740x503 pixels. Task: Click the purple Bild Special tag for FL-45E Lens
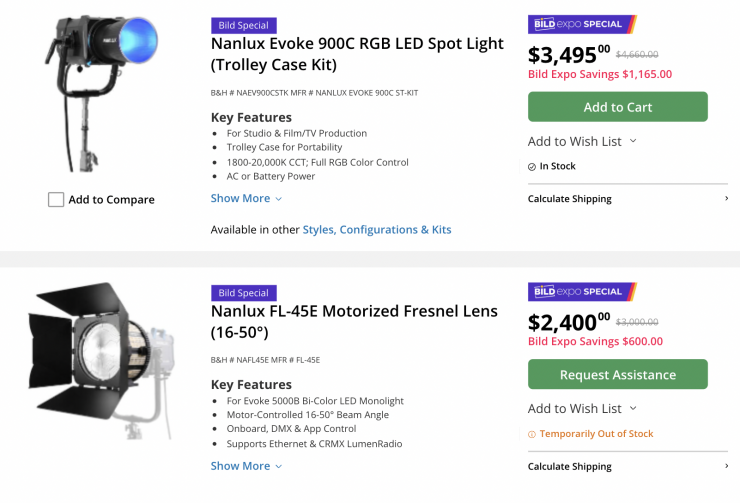coord(244,293)
